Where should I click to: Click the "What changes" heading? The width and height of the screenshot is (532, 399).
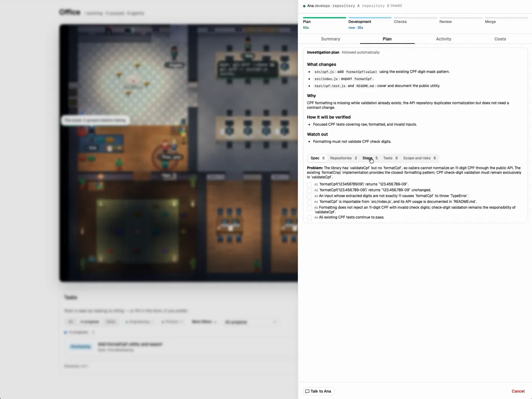pyautogui.click(x=321, y=65)
